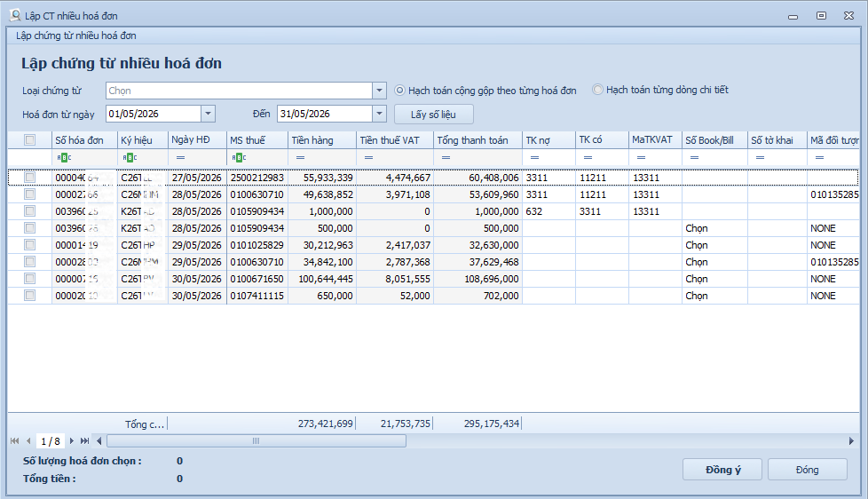Screen dimensions: 868x499
Task: Open the Hoá đơn từ ngày date picker
Action: coord(209,114)
